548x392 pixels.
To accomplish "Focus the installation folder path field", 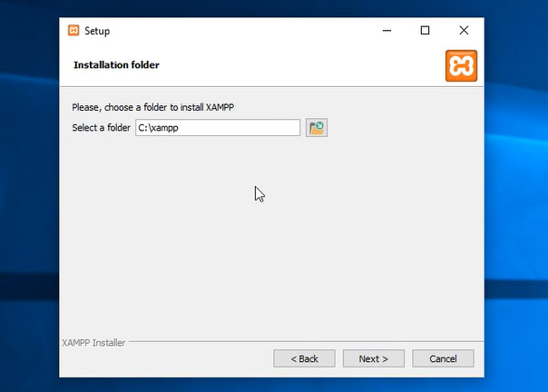I will click(236, 128).
